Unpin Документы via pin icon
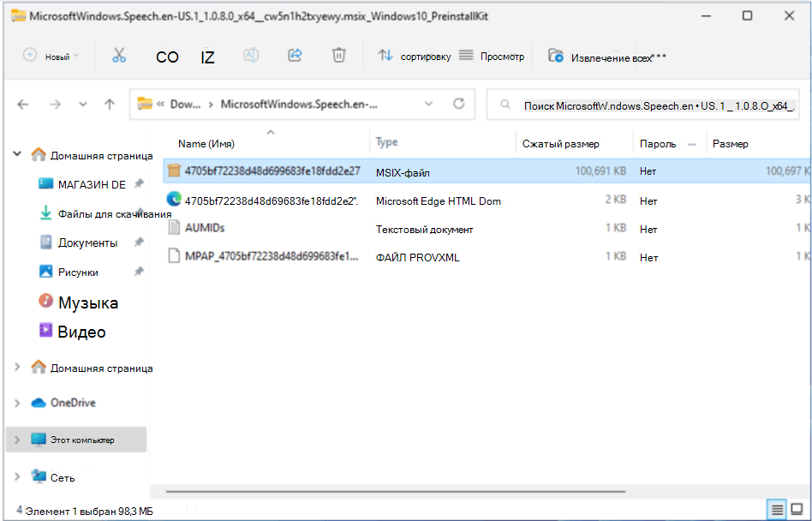The height and width of the screenshot is (521, 812). click(139, 242)
